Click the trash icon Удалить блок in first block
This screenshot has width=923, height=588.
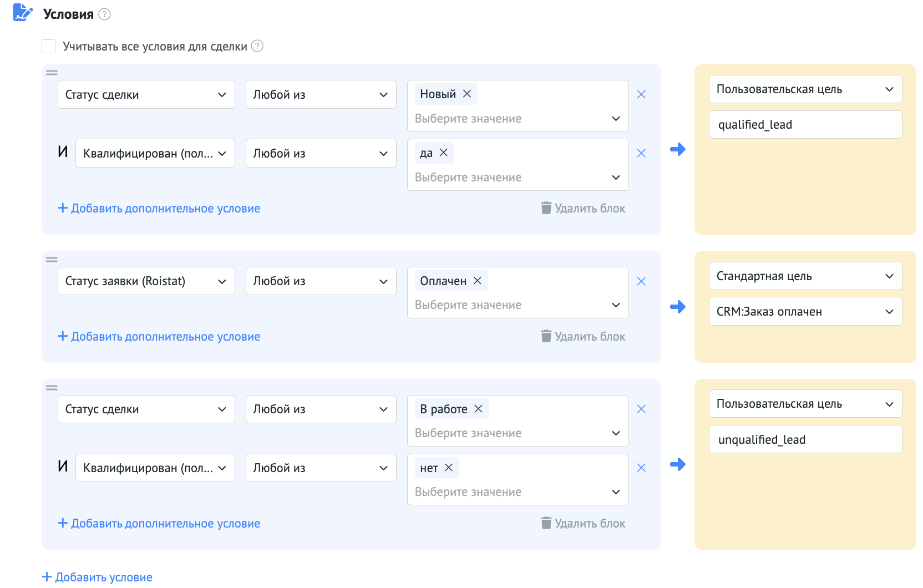point(546,208)
